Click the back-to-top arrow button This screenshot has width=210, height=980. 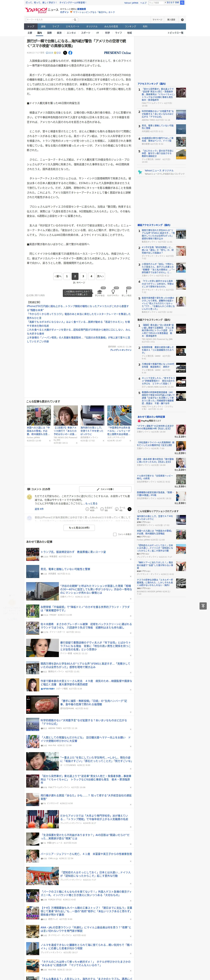[x=203, y=606]
